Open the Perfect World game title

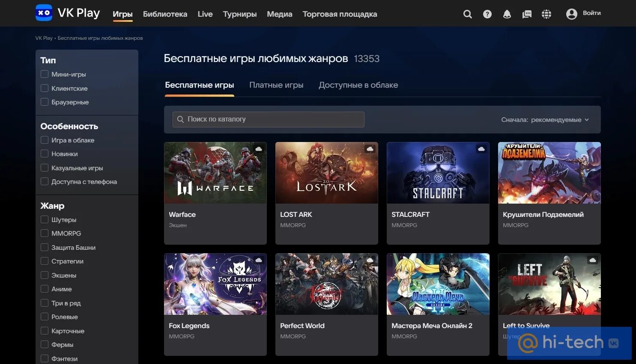tap(302, 326)
